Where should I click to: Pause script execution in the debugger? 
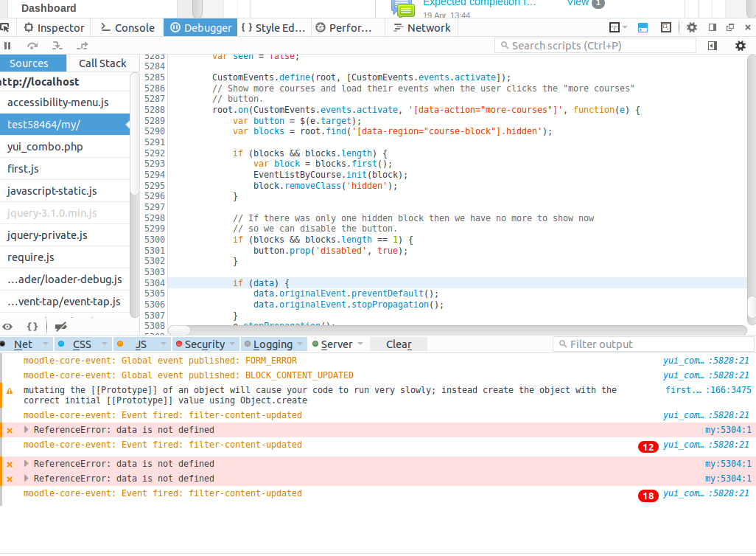pyautogui.click(x=7, y=46)
